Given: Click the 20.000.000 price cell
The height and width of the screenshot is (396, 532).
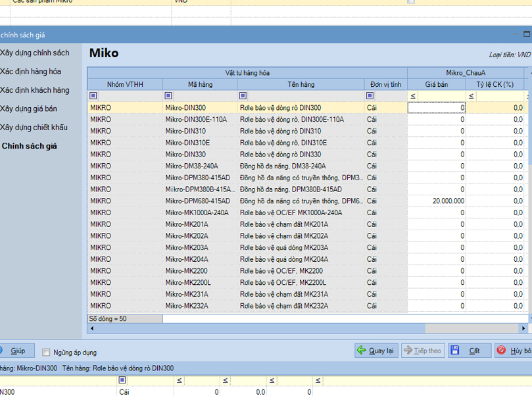Looking at the screenshot, I should pyautogui.click(x=437, y=201).
